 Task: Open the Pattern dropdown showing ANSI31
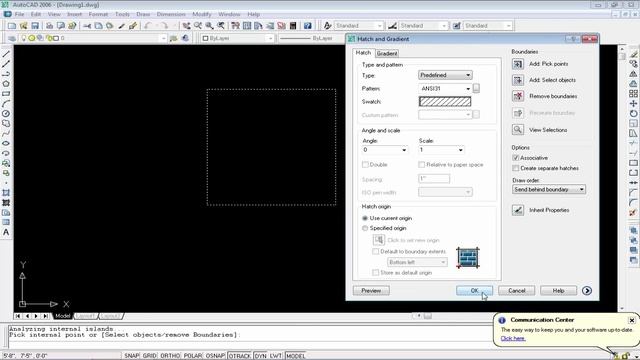pos(445,89)
